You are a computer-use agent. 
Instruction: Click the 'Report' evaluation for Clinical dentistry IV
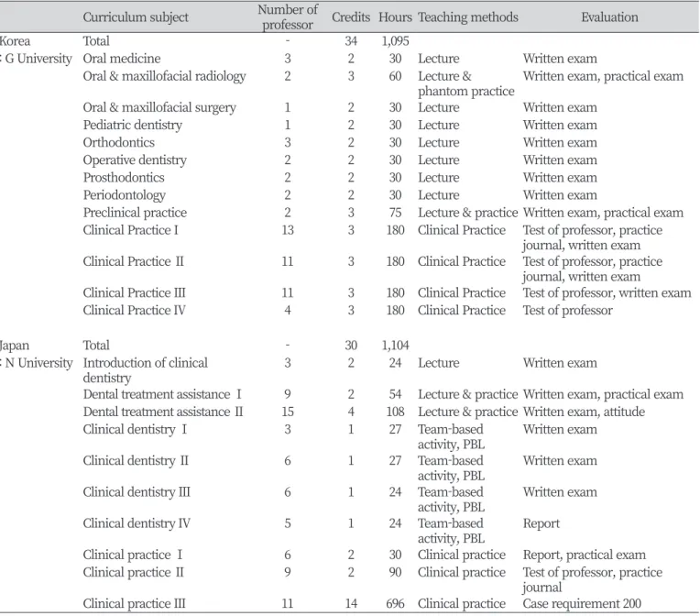(541, 524)
